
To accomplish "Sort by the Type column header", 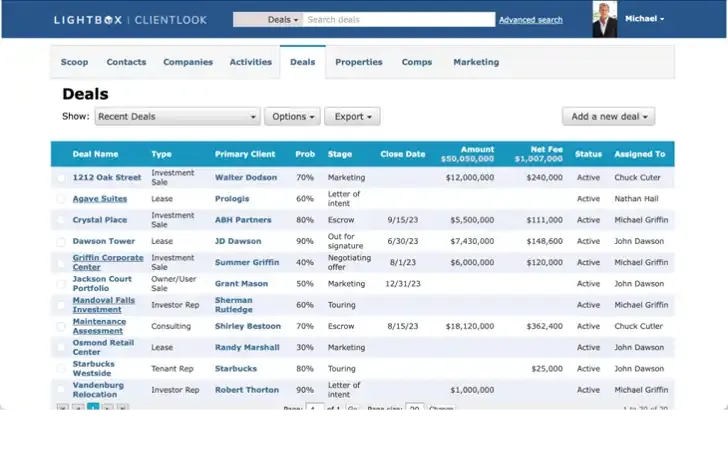I will (161, 154).
